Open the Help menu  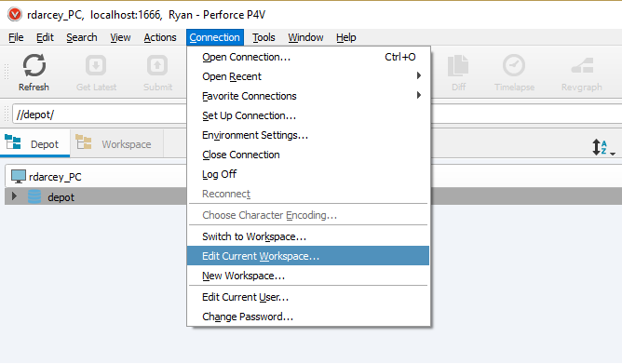(x=345, y=37)
